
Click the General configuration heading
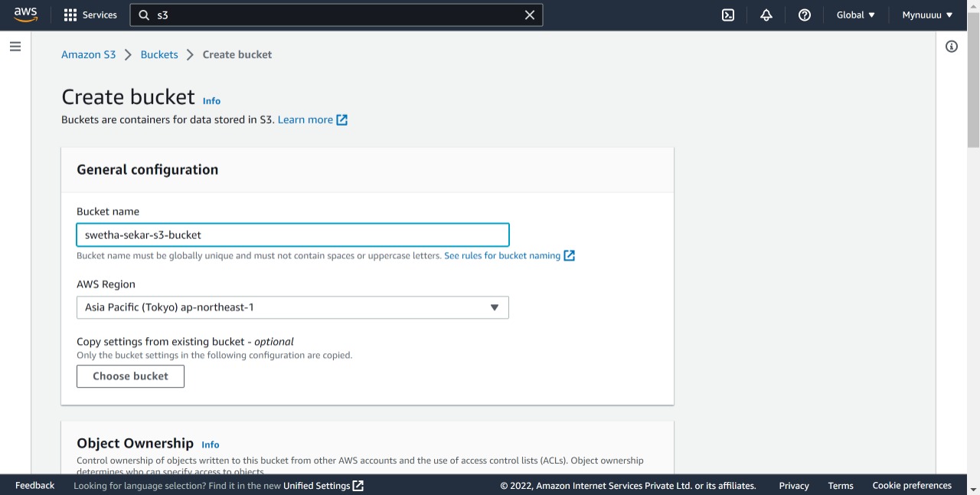pyautogui.click(x=148, y=169)
